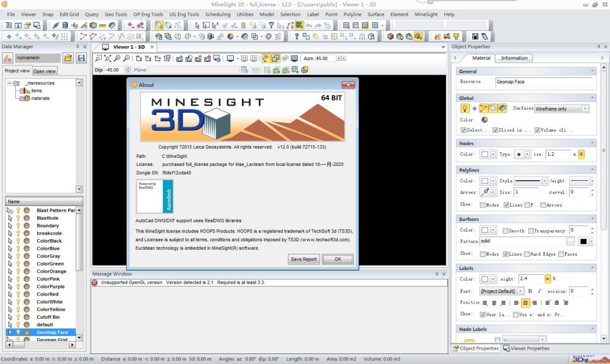Click the 2D view mode icon
Viewport: 610px width, 364px height.
coord(245,59)
